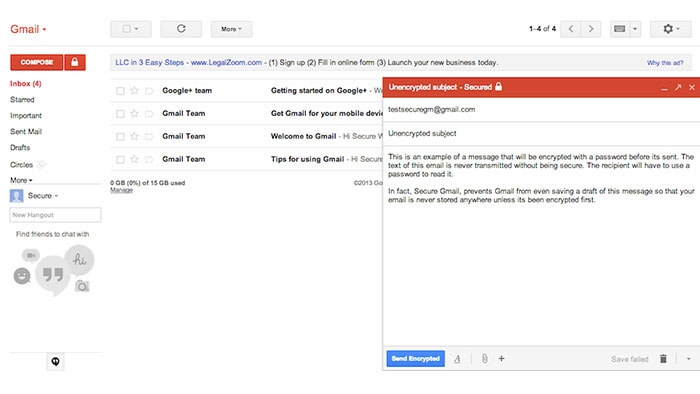Open the select-all dropdown arrow
Image resolution: width=700 pixels, height=394 pixels.
tap(137, 29)
